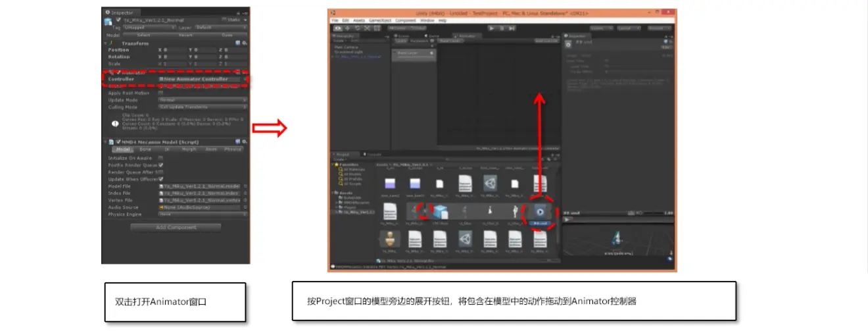Click the Auto Live Link button

(x=546, y=41)
